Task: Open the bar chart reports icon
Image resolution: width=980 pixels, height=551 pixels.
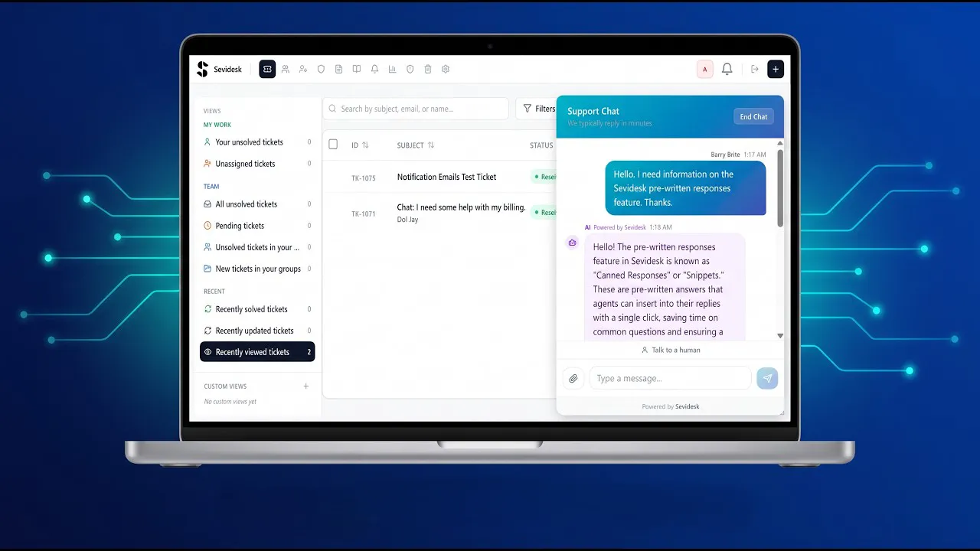Action: coord(392,69)
